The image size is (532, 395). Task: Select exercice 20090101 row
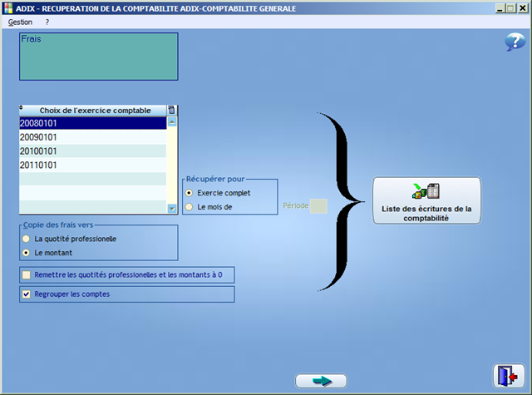pyautogui.click(x=93, y=137)
